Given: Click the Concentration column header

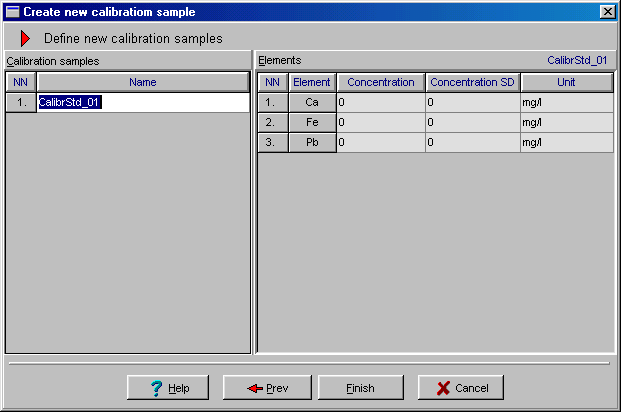Looking at the screenshot, I should coord(381,82).
